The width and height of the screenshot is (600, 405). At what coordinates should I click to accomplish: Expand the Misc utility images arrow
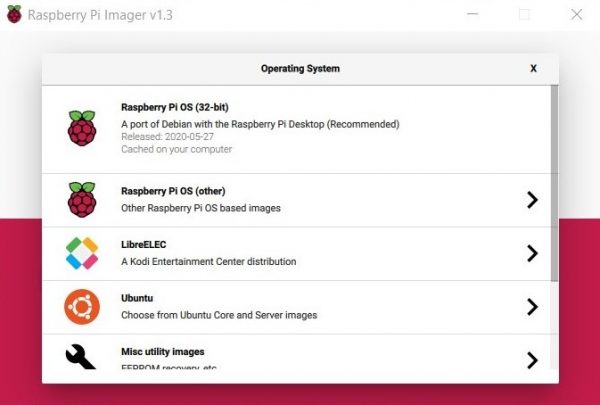tap(532, 359)
